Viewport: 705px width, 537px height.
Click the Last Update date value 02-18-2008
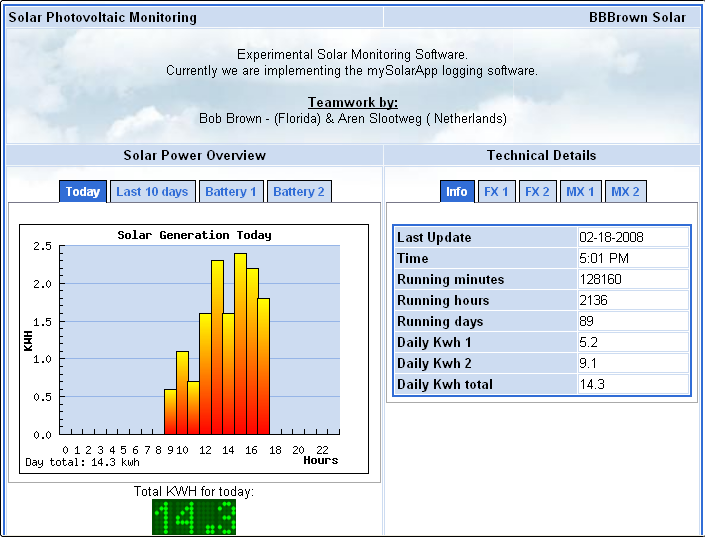[x=611, y=238]
